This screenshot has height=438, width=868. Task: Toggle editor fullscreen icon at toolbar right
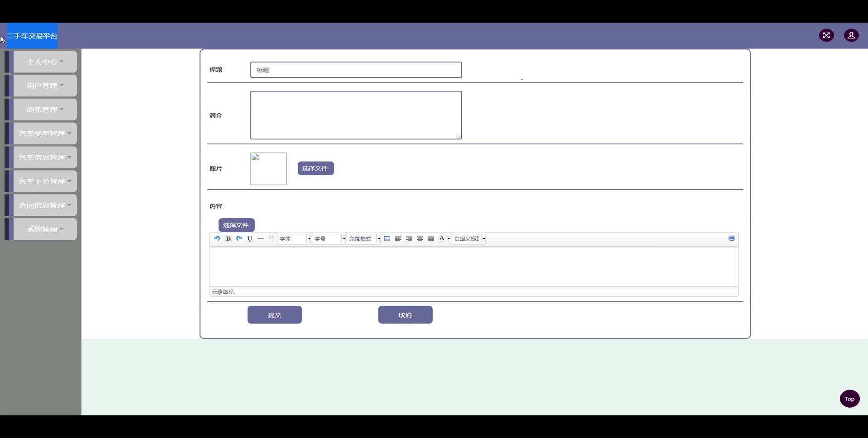pyautogui.click(x=732, y=238)
